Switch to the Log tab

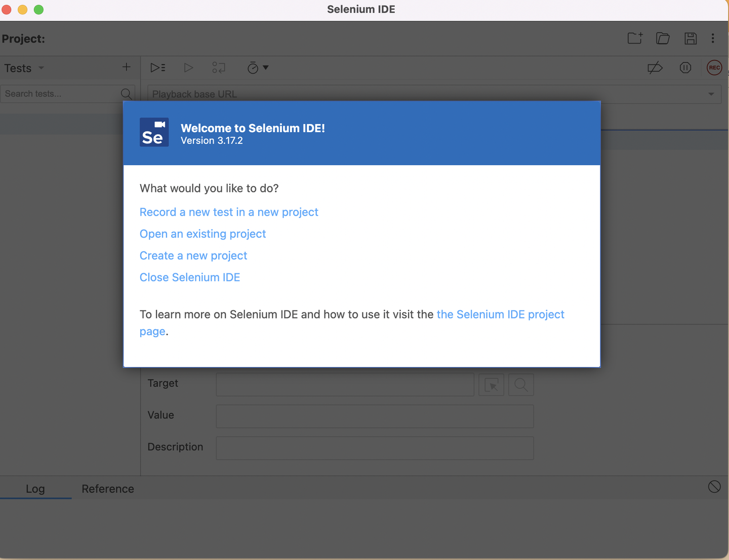pos(35,489)
